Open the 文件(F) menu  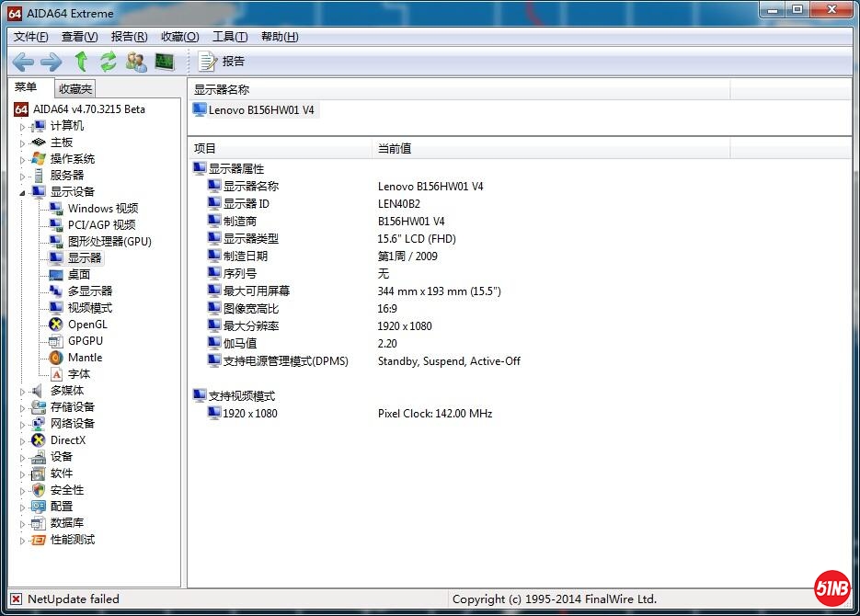(31, 37)
